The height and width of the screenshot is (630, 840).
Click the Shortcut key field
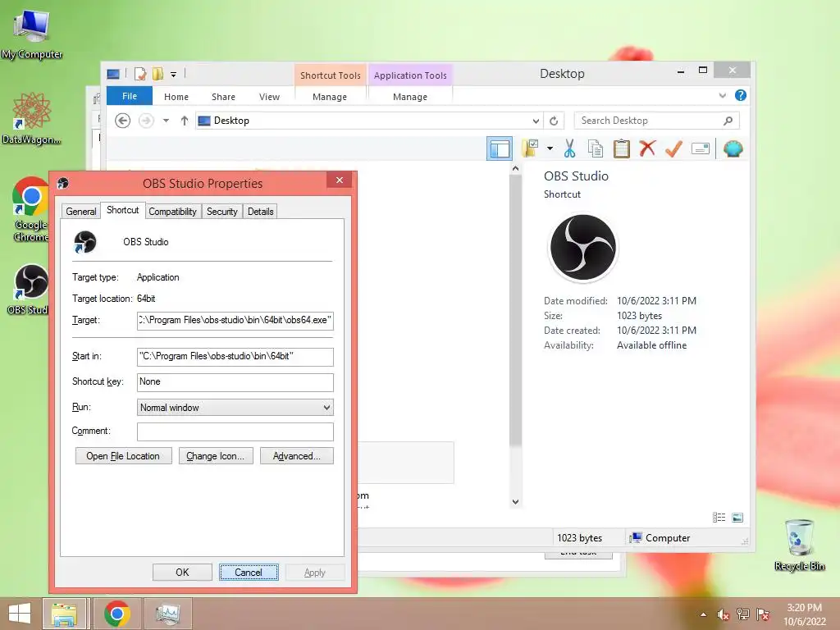coord(235,382)
